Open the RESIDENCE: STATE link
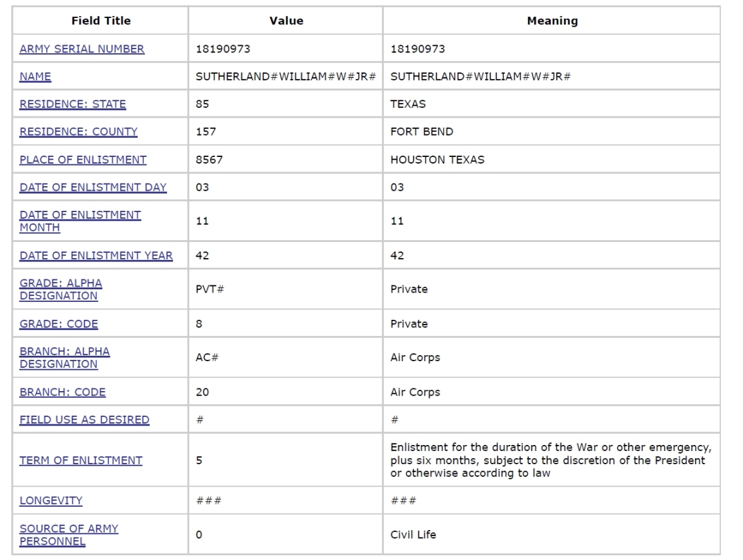Viewport: 743px width, 560px height. coord(73,104)
